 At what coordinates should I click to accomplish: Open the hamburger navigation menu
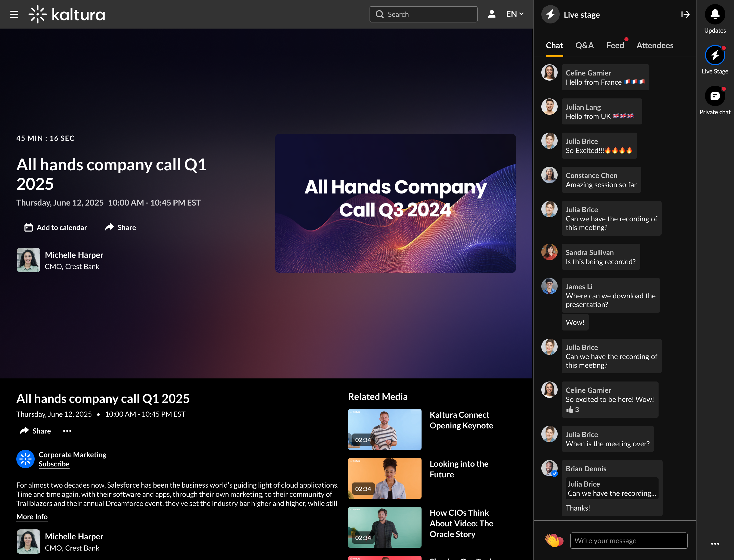pyautogui.click(x=14, y=14)
